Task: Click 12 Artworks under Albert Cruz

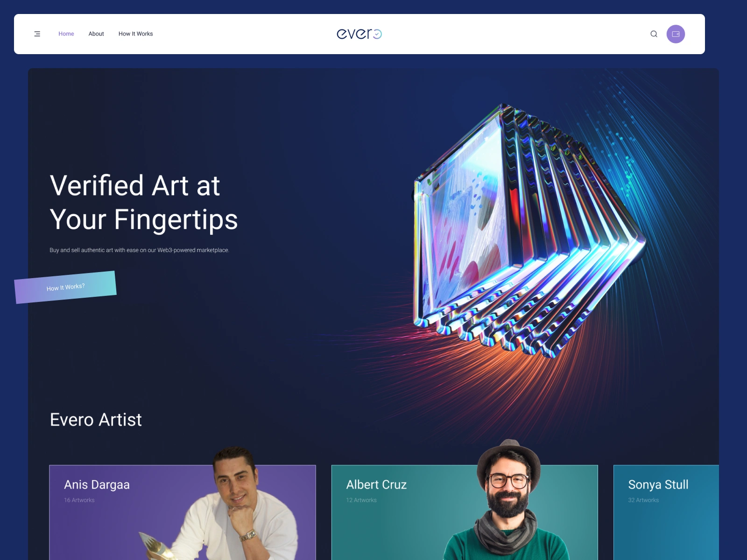Action: pyautogui.click(x=361, y=500)
